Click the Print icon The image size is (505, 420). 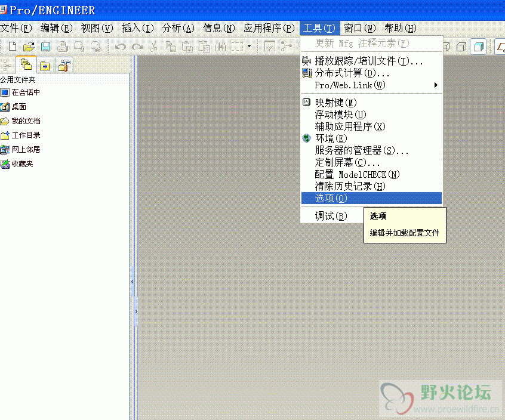(x=63, y=47)
